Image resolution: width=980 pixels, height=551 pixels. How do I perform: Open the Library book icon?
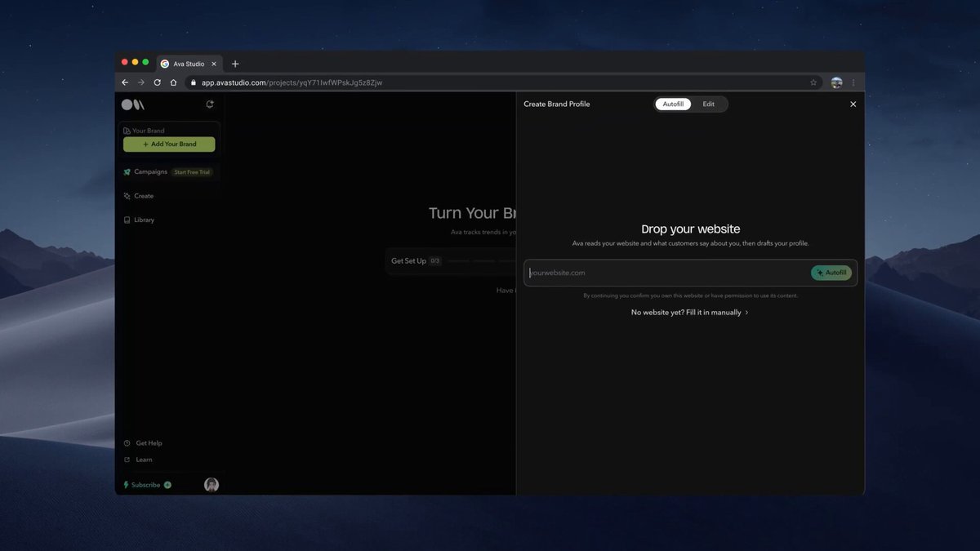[127, 220]
